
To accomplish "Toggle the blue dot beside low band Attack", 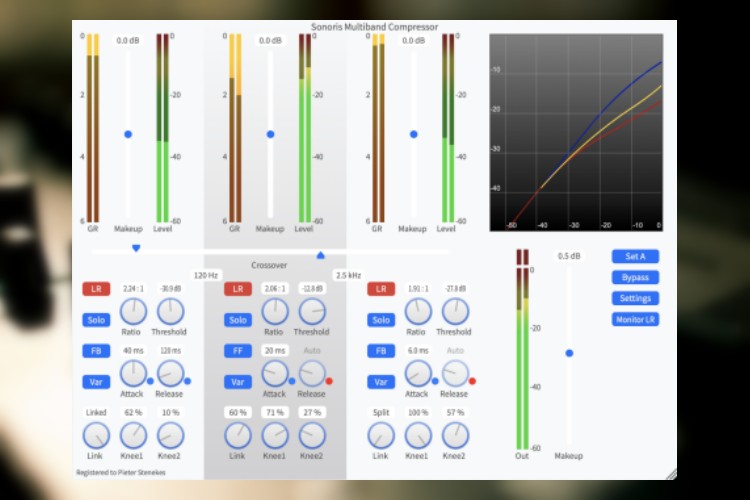I will click(x=150, y=381).
